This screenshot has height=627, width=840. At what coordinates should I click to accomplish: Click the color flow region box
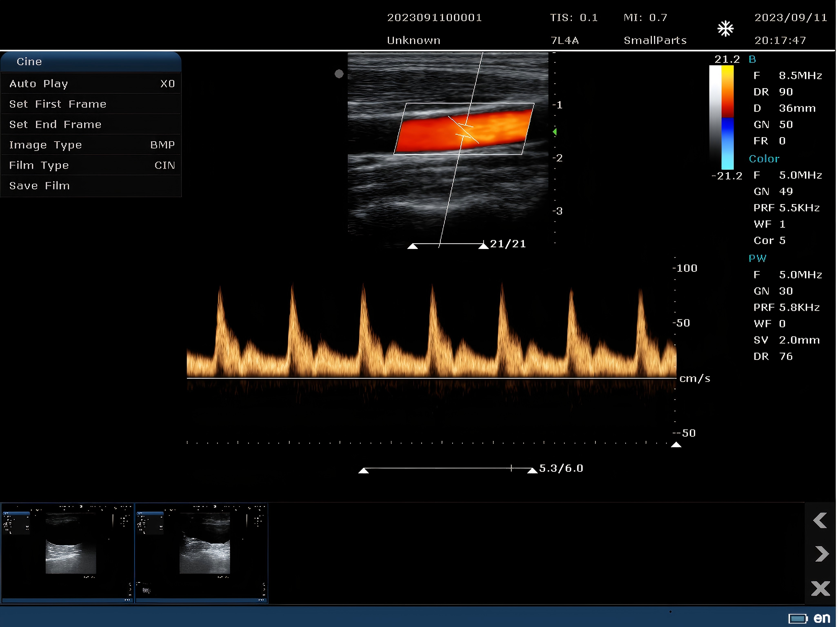pos(464,129)
